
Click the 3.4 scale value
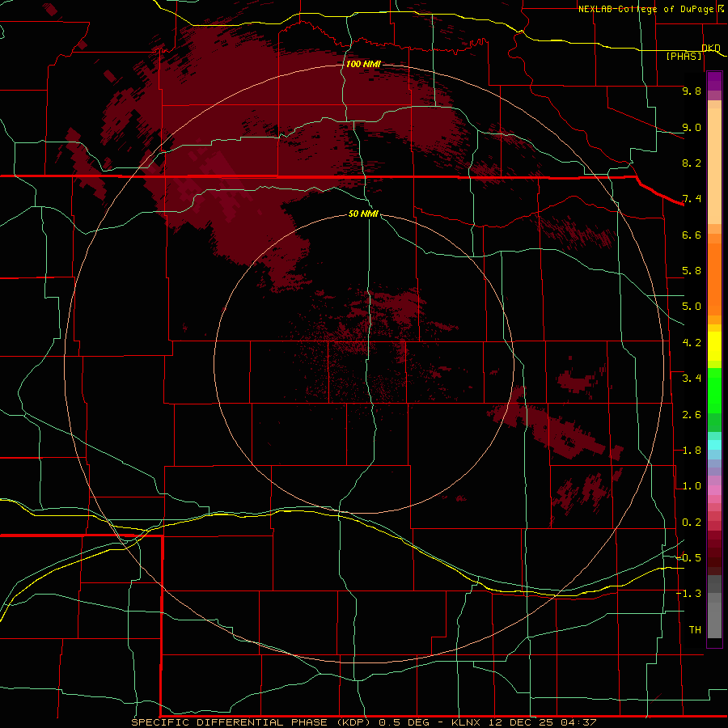[x=692, y=379]
